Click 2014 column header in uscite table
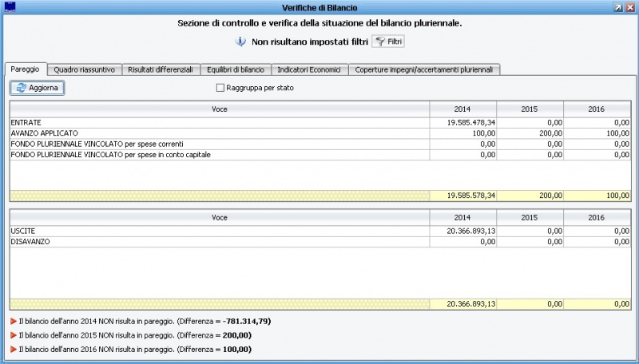The image size is (639, 364). tap(462, 218)
